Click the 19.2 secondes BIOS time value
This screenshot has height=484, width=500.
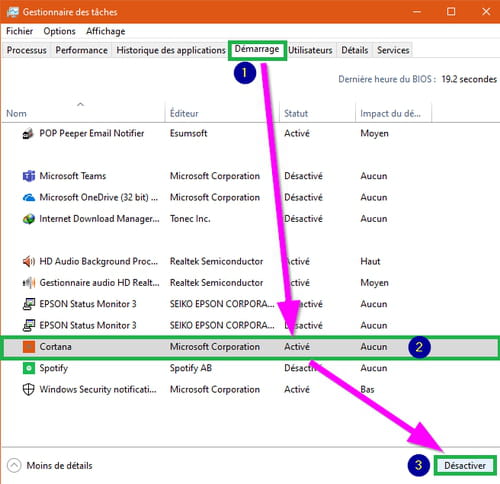click(x=469, y=79)
